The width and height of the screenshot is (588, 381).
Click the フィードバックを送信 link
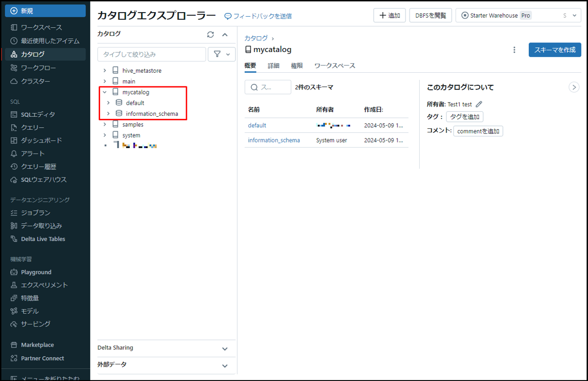tap(258, 16)
